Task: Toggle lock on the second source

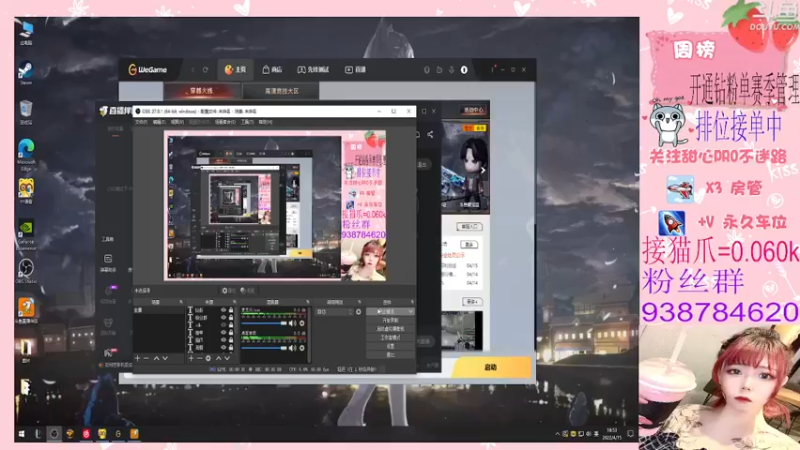Action: [231, 317]
